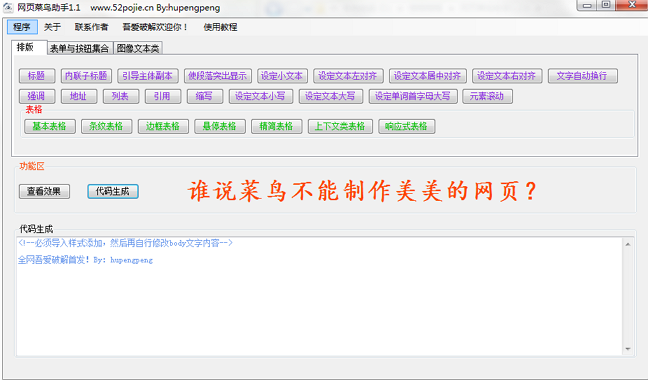Click the 标题 button
The width and height of the screenshot is (648, 380).
[37, 76]
